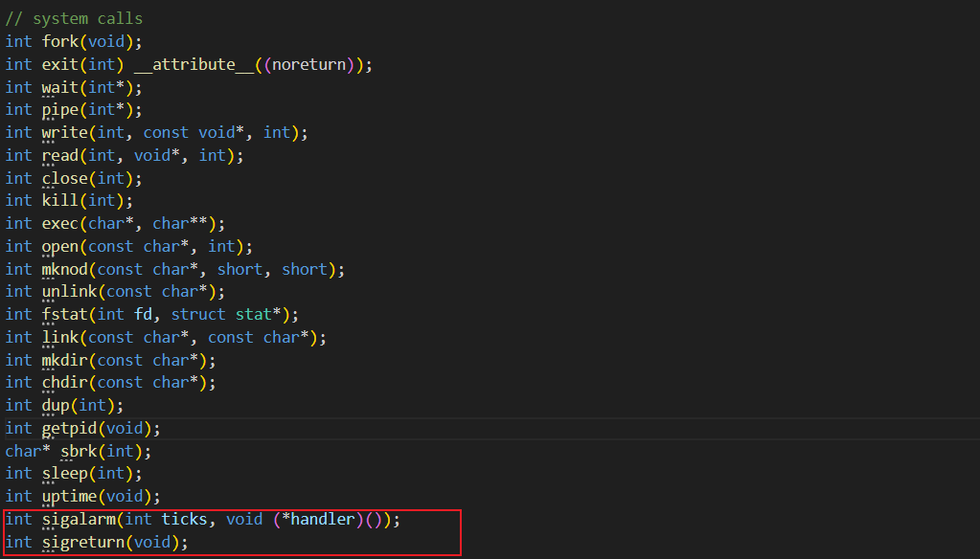Click "char**" in exec declaration

(180, 224)
